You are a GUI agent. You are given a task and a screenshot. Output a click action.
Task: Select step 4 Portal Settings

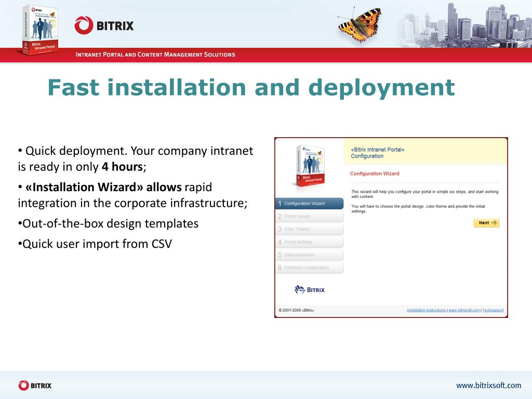click(x=310, y=242)
